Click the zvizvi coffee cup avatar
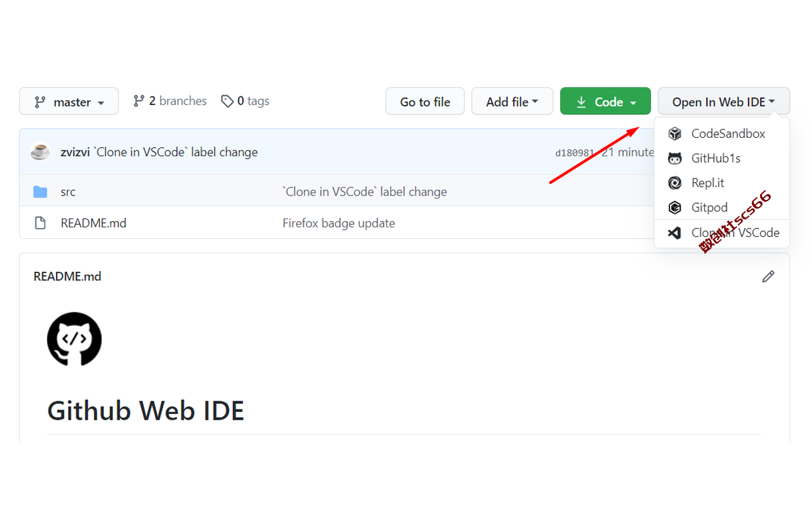This screenshot has height=508, width=812. tap(40, 152)
